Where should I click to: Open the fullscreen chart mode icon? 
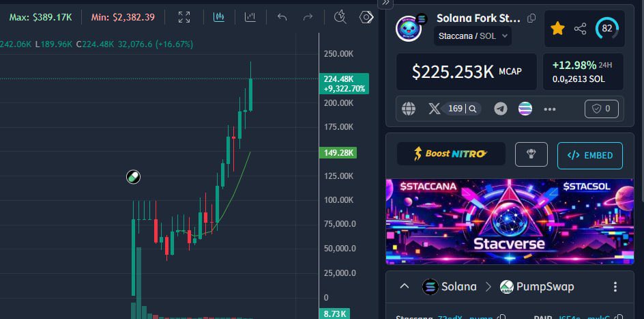(x=184, y=17)
